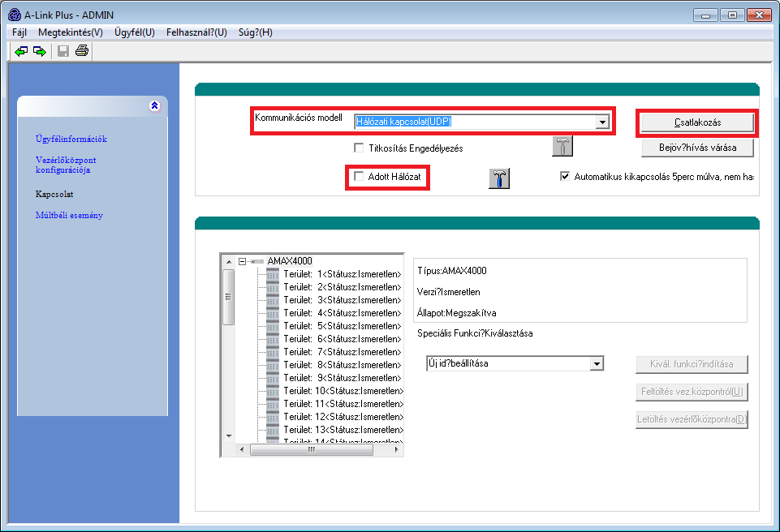This screenshot has width=780, height=532.
Task: Select Terület 6 Státusz:Ismeretlen row
Action: click(x=343, y=339)
